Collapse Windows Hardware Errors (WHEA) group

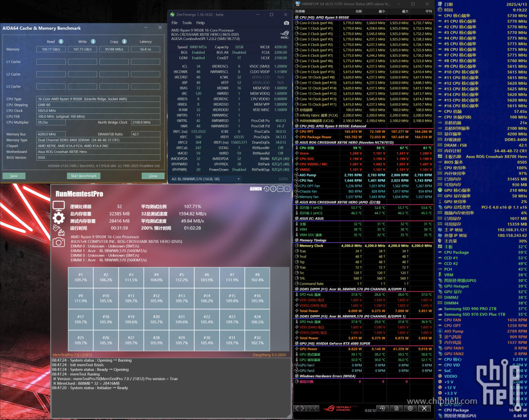[x=297, y=376]
